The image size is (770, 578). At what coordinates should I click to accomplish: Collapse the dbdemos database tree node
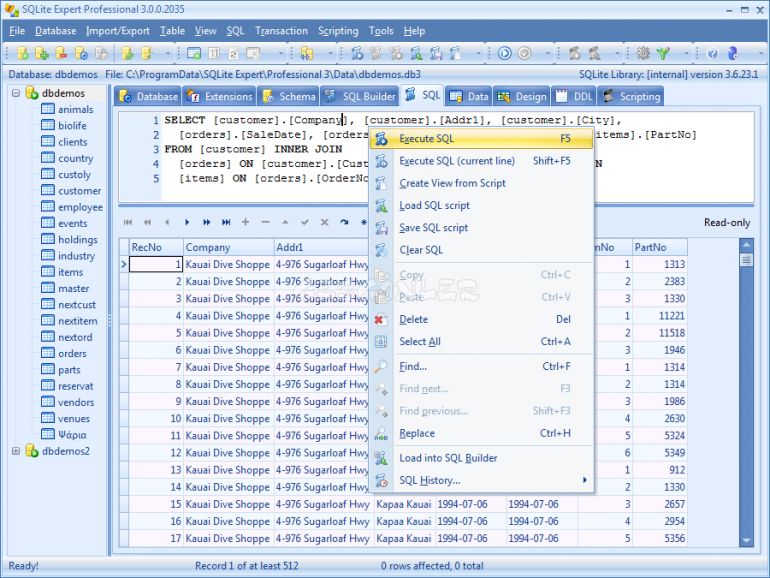16,93
